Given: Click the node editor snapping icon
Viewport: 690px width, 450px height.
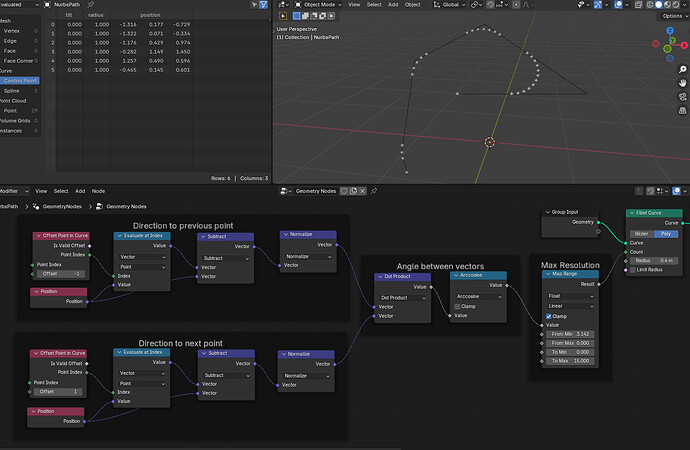Looking at the screenshot, I should coord(650,191).
